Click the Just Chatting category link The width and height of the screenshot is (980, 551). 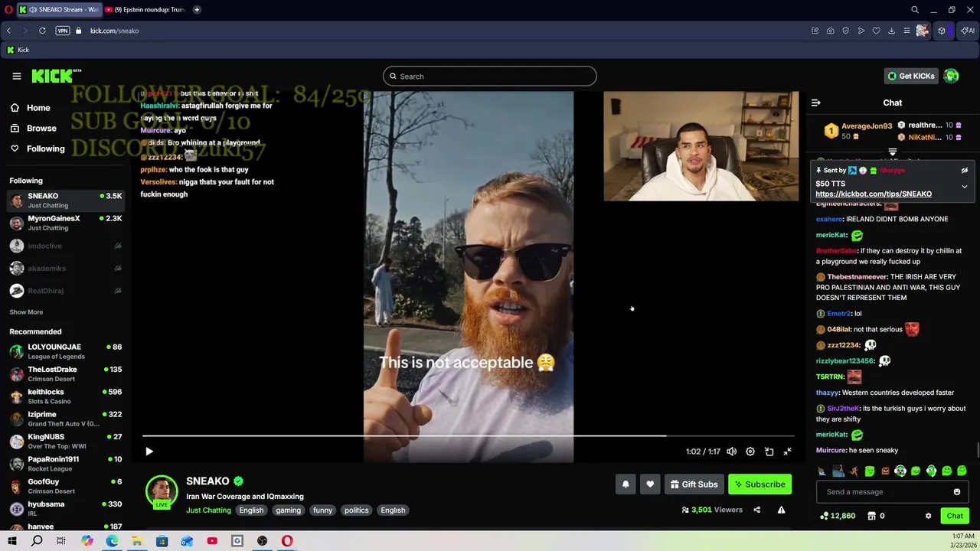[x=208, y=510]
